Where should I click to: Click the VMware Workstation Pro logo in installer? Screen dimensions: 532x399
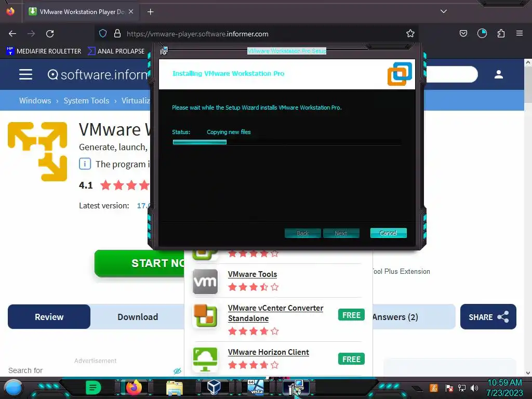[400, 74]
